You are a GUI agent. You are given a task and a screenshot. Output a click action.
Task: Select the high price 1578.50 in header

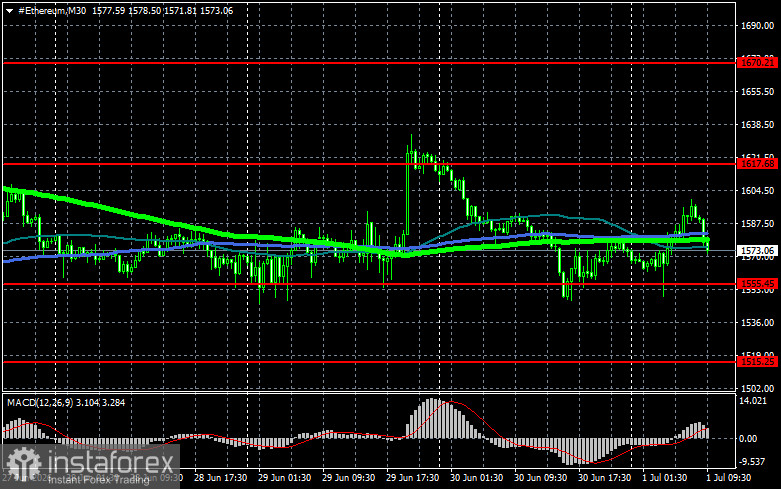(x=145, y=10)
